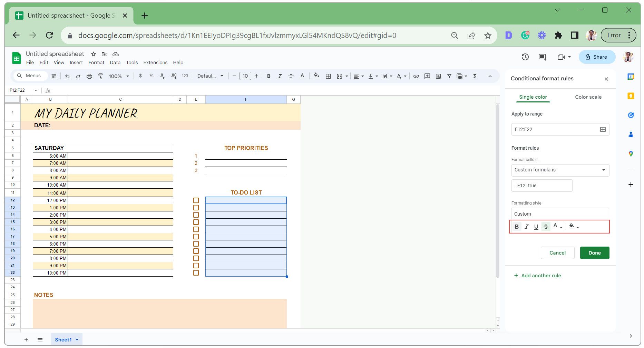The image size is (644, 348).
Task: Insert a chart using the toolbar icon
Action: coord(438,76)
